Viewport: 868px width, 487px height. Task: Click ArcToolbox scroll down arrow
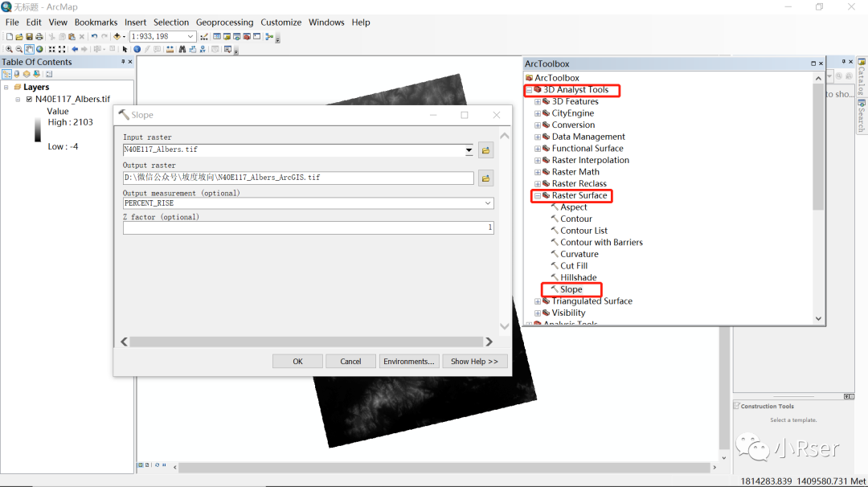click(x=818, y=319)
